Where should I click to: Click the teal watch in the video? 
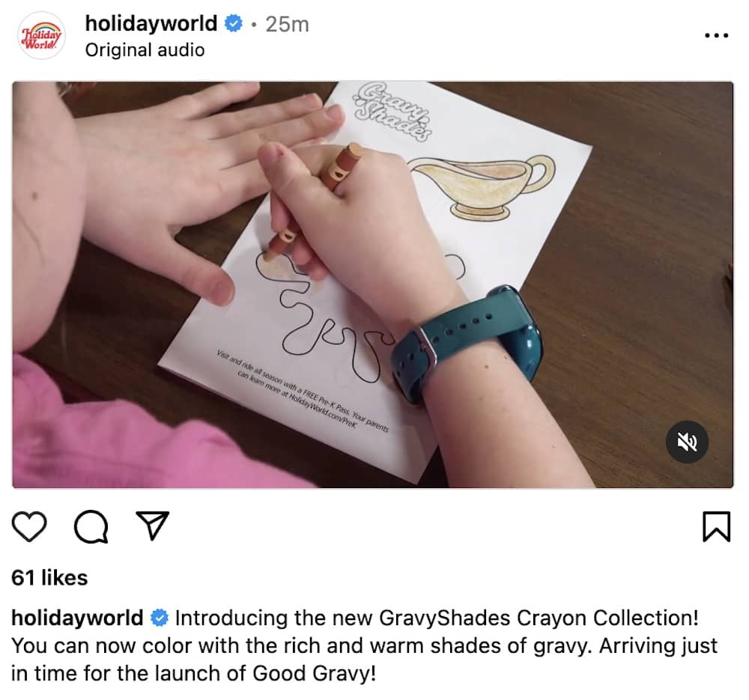pyautogui.click(x=467, y=343)
